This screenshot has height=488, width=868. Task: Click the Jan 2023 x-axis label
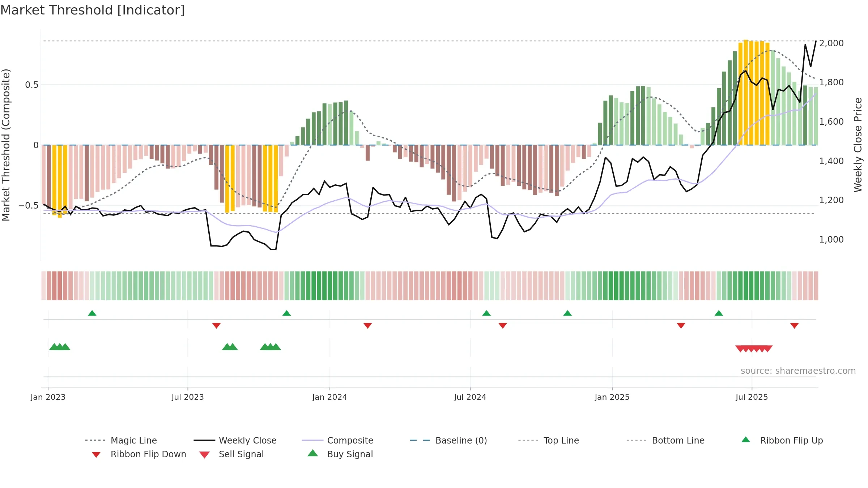pos(48,397)
